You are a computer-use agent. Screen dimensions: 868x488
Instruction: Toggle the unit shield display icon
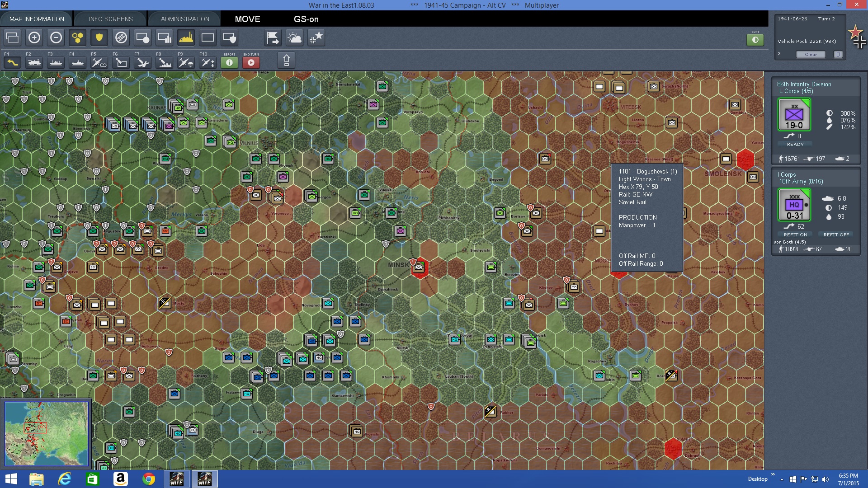pyautogui.click(x=229, y=38)
